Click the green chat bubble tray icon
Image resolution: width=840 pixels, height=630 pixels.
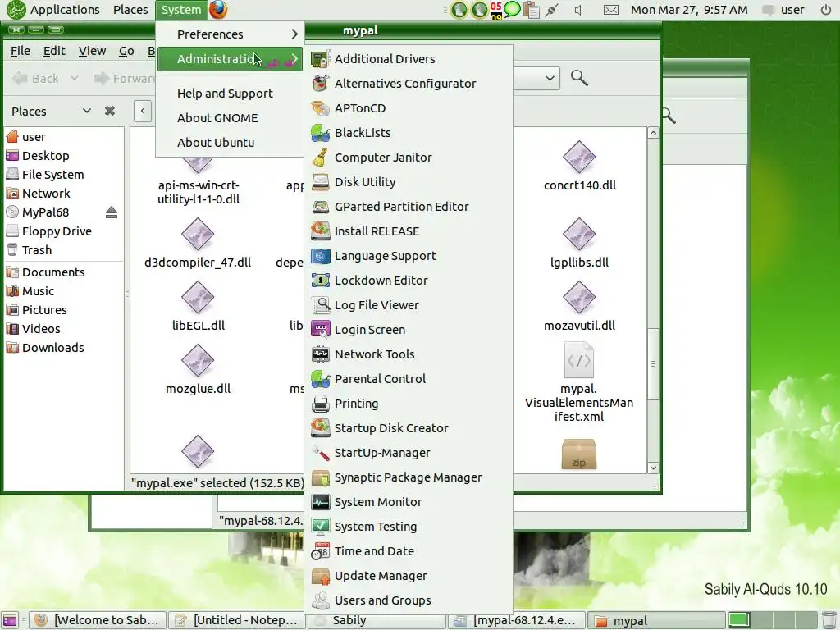click(513, 9)
